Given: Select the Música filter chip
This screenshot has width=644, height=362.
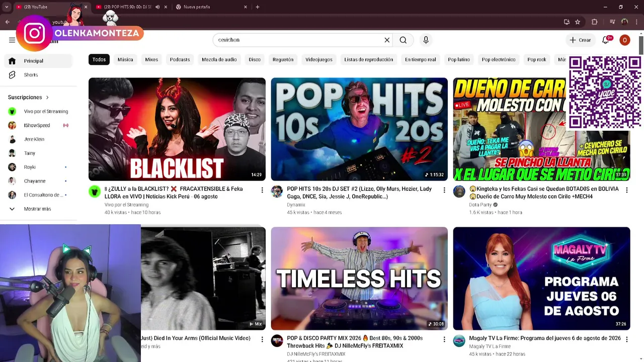Looking at the screenshot, I should [125, 59].
